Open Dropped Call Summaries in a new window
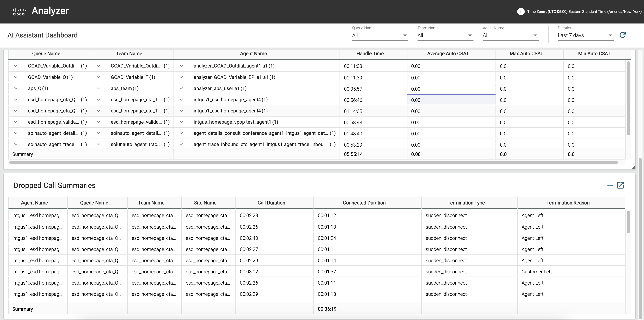The width and height of the screenshot is (644, 320). click(x=621, y=185)
